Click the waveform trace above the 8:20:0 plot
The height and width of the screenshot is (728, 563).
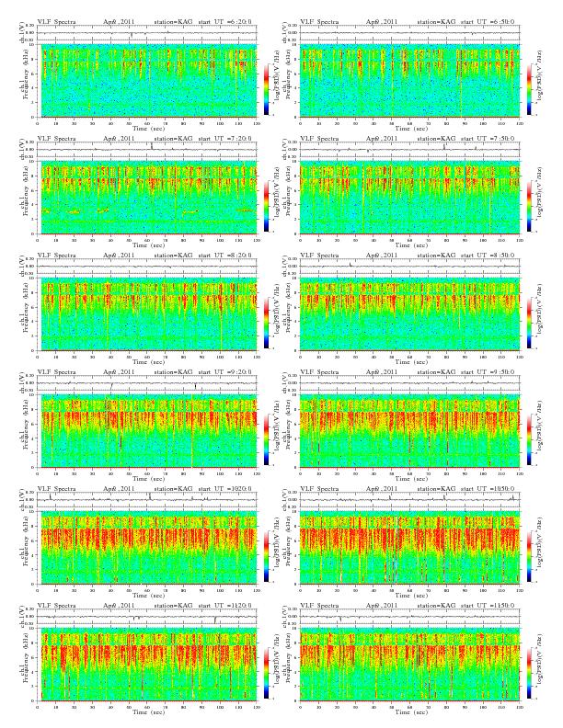coord(147,267)
